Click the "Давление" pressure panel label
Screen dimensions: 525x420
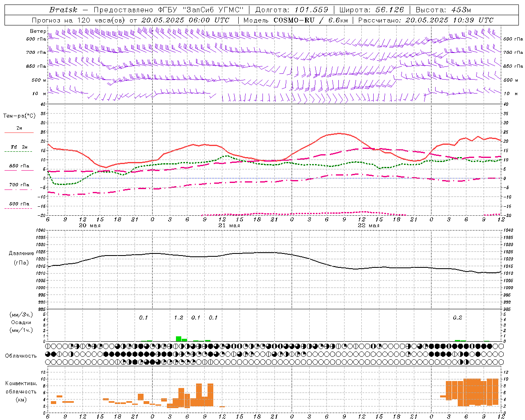click(21, 253)
